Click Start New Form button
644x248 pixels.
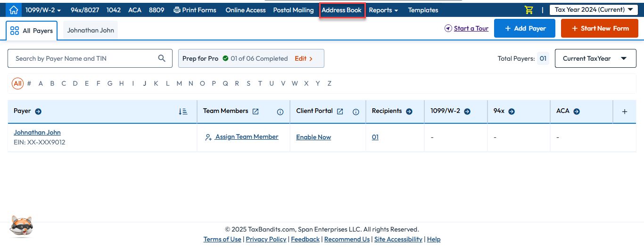click(x=600, y=28)
